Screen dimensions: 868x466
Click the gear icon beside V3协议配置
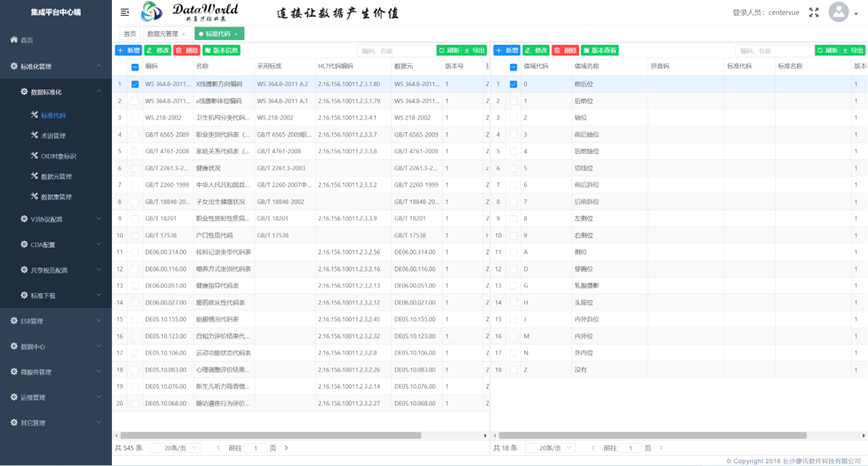point(24,219)
